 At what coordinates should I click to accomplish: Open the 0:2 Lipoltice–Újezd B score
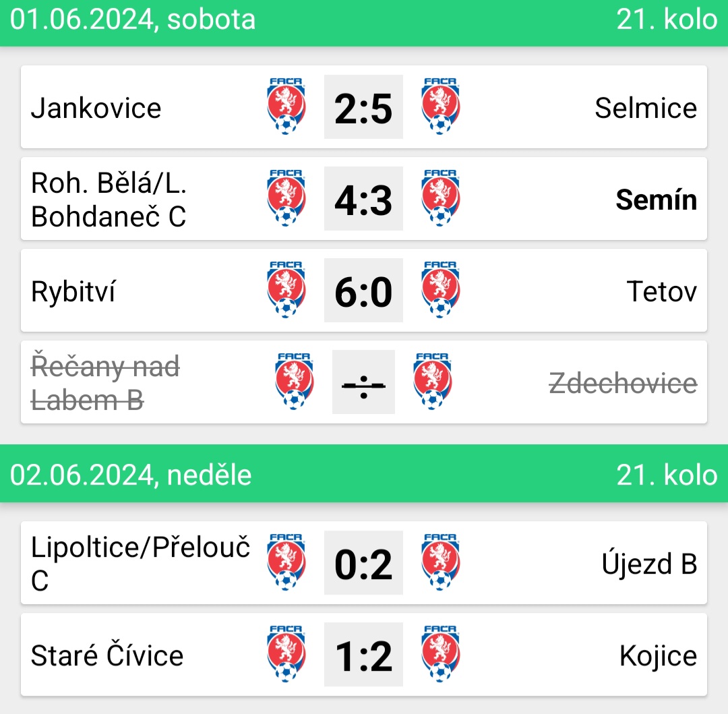point(363,563)
